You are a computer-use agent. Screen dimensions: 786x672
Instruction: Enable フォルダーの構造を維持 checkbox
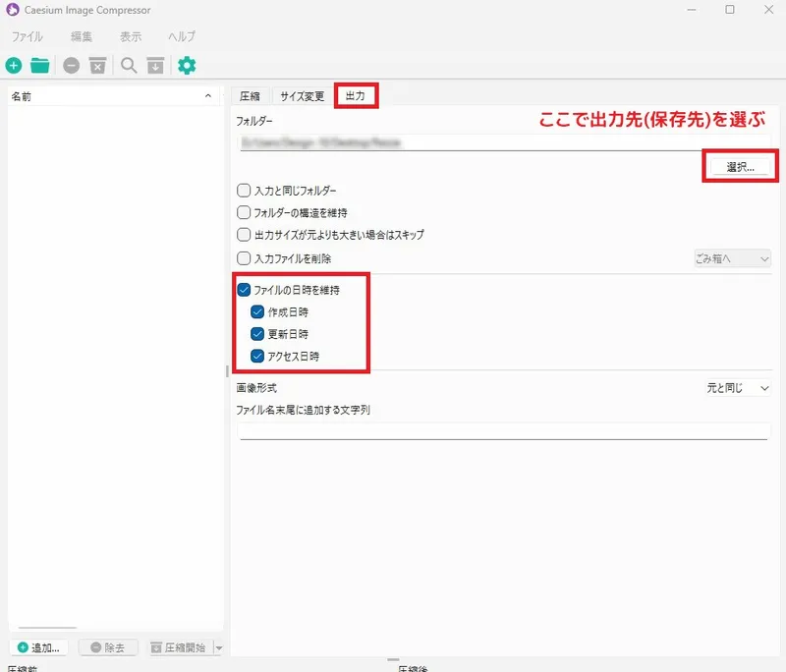tap(244, 212)
